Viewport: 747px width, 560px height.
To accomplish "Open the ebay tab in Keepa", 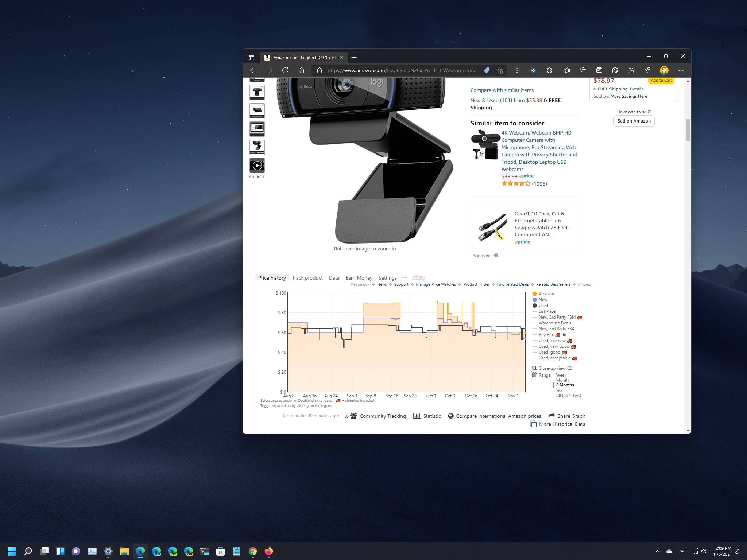I will coord(419,278).
